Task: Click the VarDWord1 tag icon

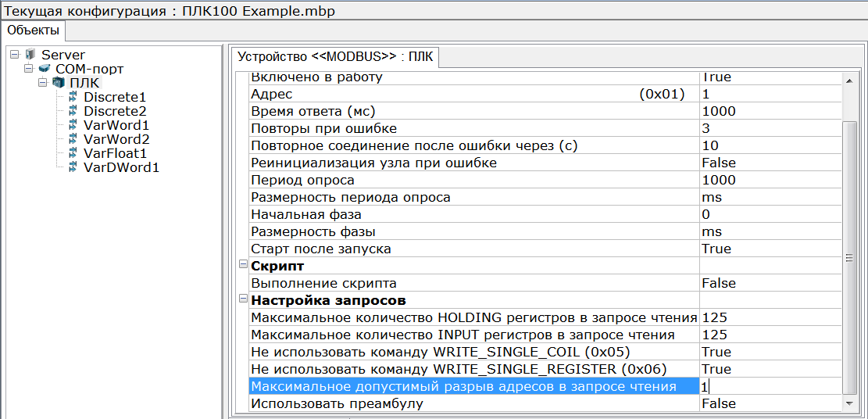Action: (73, 167)
